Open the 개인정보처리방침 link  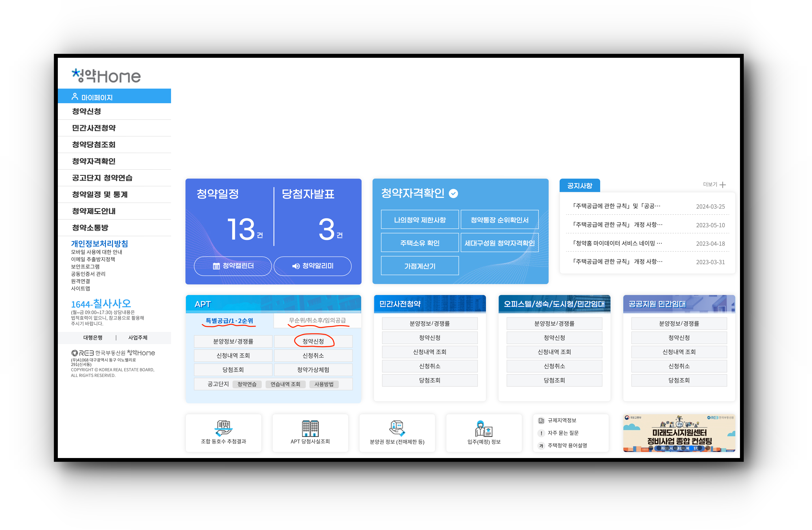tap(99, 244)
